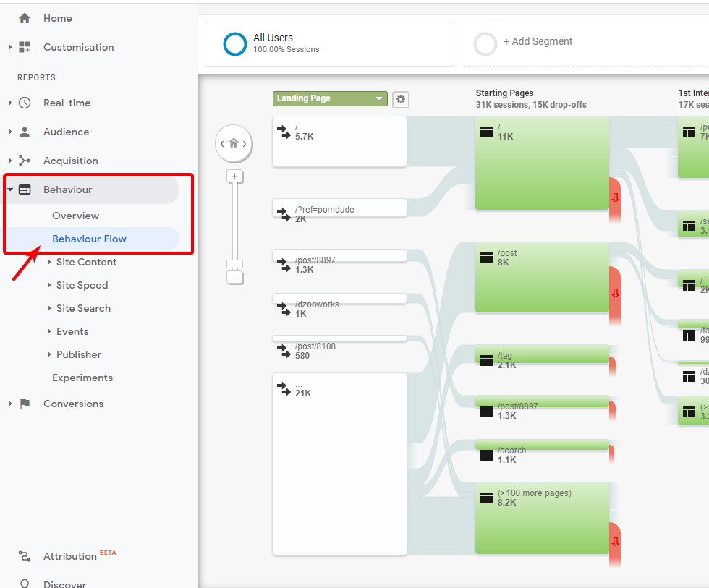This screenshot has height=588, width=709.
Task: Select the /post starting page node
Action: pos(542,277)
